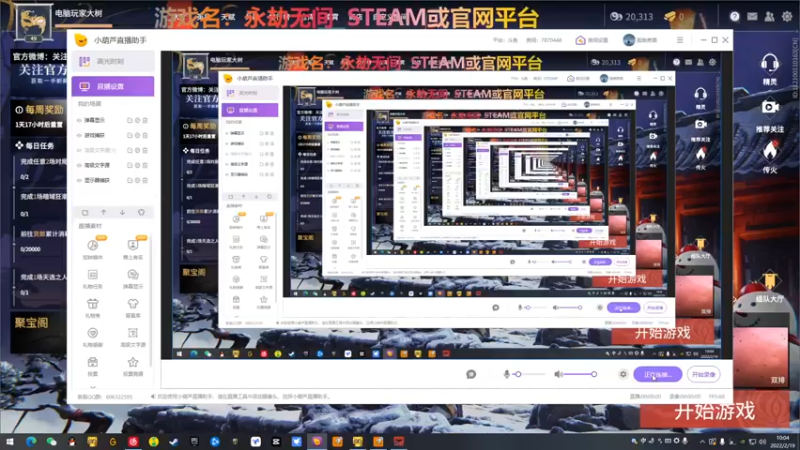
Task: Toggle visibility eye of 弹幕显示 scene
Action: pyautogui.click(x=79, y=120)
